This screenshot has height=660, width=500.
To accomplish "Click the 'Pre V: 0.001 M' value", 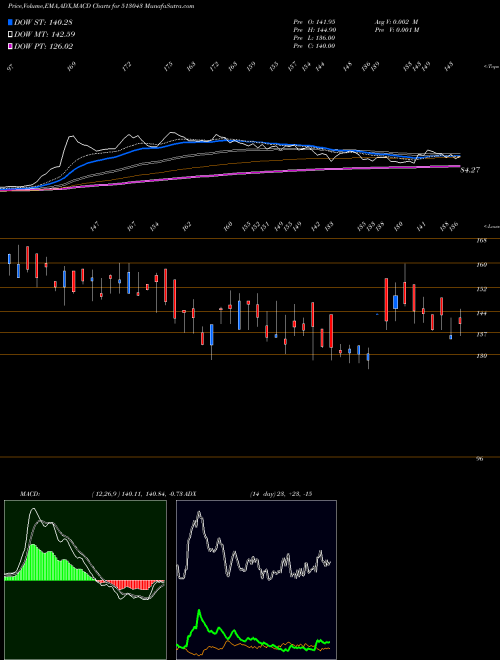I will tap(396, 30).
